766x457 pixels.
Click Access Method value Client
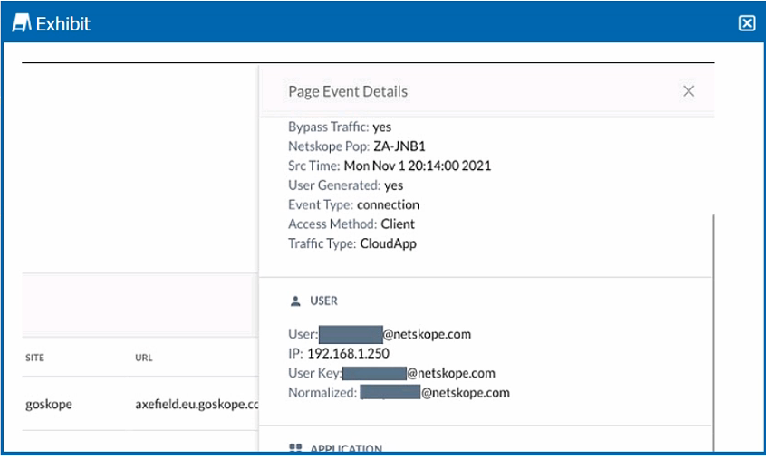398,224
